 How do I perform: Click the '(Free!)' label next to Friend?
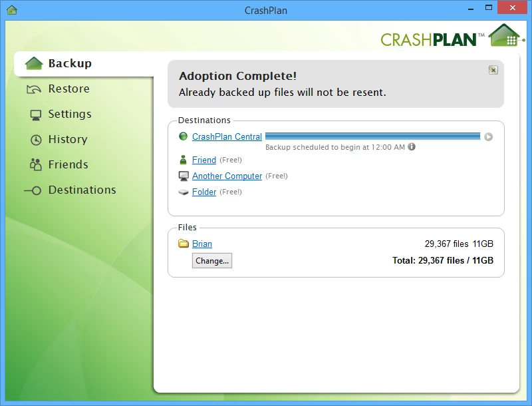(x=231, y=160)
